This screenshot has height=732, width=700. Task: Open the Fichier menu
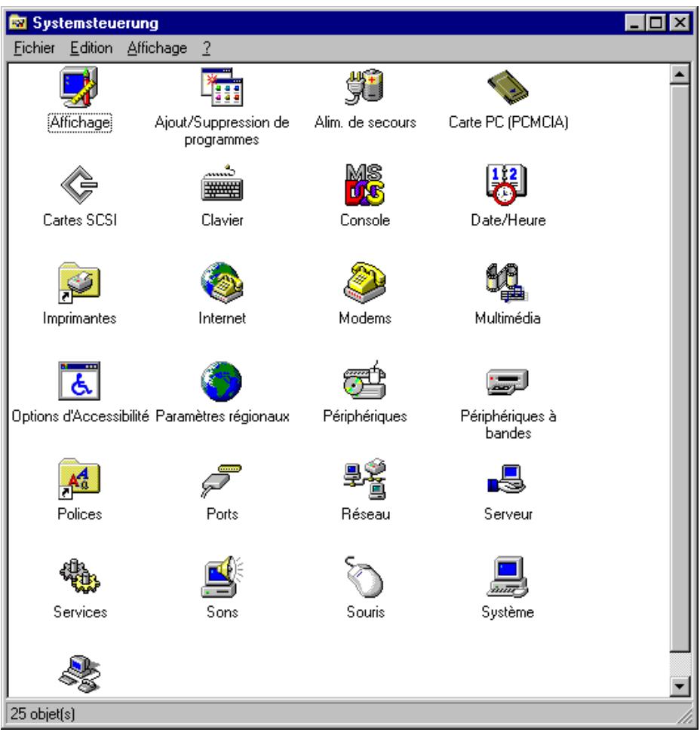point(34,48)
